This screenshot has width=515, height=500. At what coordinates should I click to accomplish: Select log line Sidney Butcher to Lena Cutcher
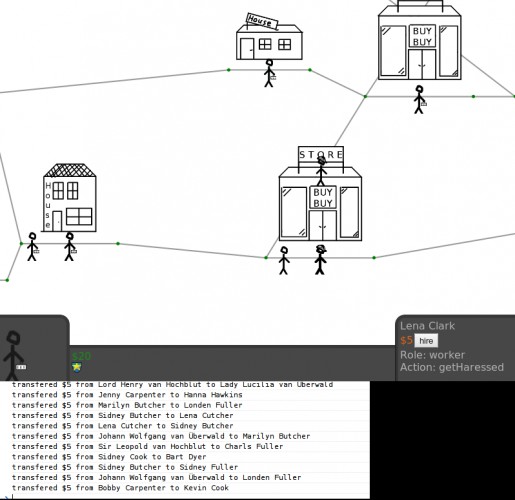pyautogui.click(x=123, y=415)
